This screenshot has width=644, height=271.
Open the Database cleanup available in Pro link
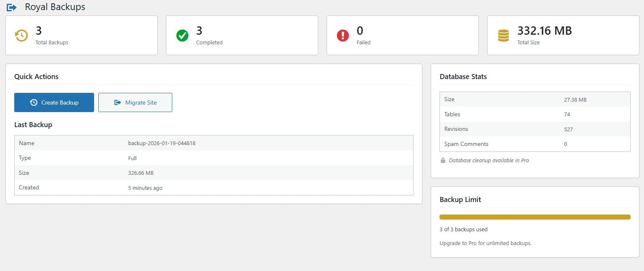click(x=488, y=160)
